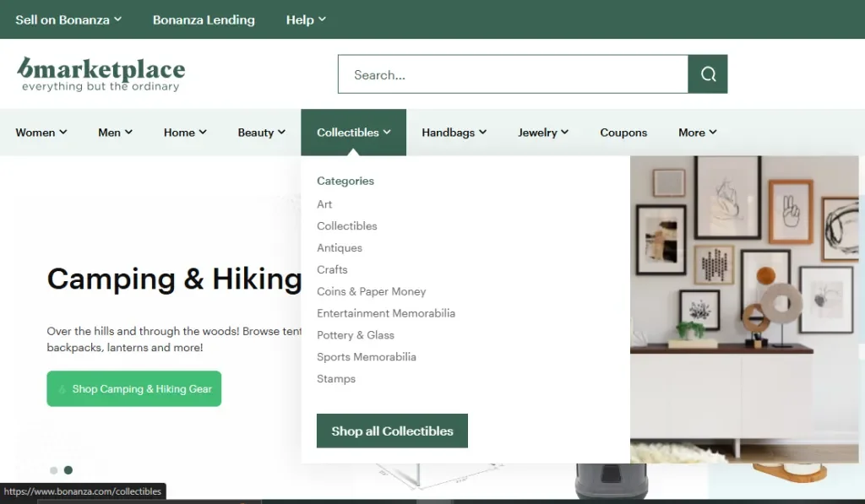This screenshot has width=865, height=504.
Task: Select Coins & Paper Money category
Action: (x=371, y=291)
